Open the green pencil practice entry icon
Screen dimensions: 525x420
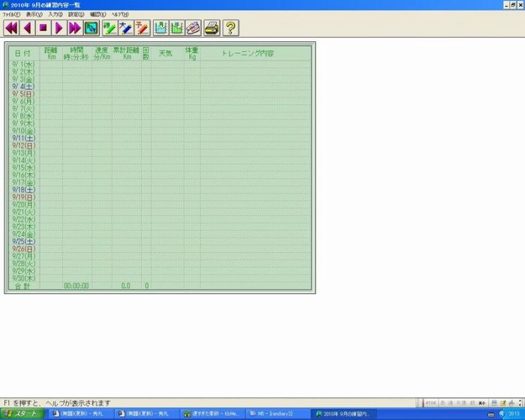pyautogui.click(x=109, y=28)
